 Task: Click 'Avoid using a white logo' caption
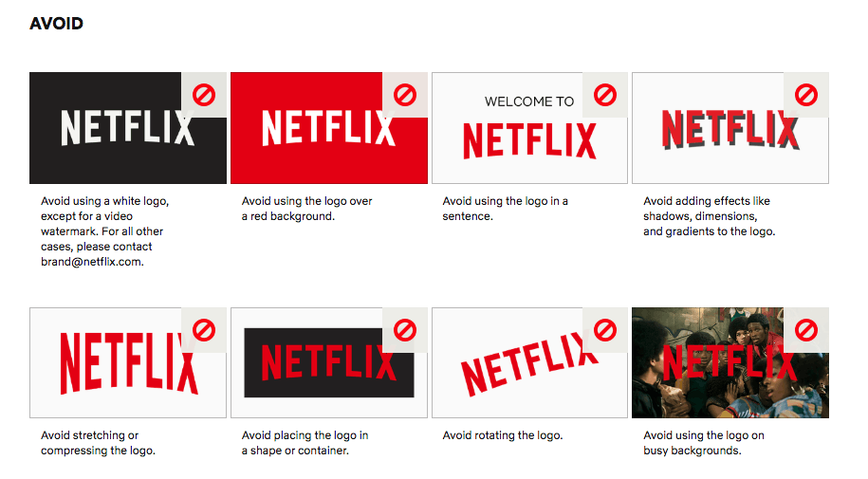(104, 231)
